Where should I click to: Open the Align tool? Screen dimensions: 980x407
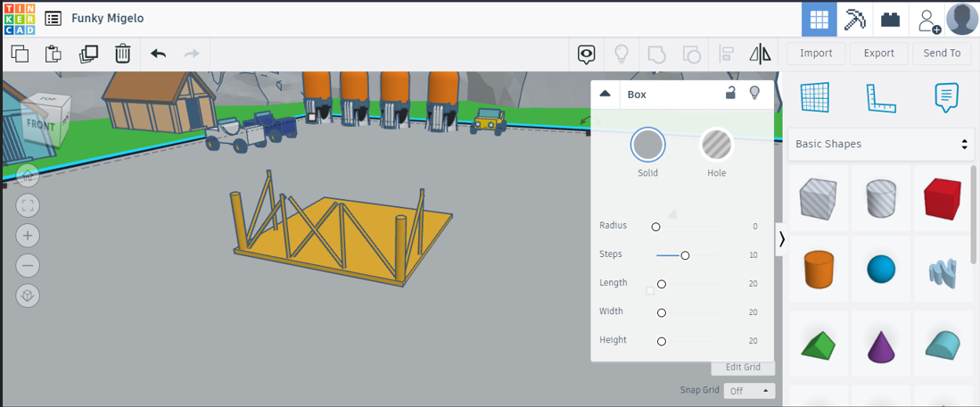pyautogui.click(x=726, y=54)
